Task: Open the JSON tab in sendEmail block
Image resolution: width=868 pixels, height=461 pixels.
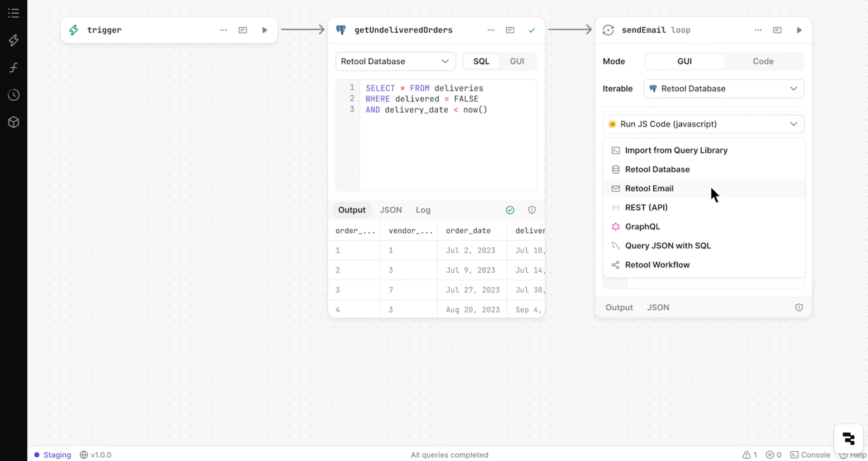Action: tap(658, 308)
